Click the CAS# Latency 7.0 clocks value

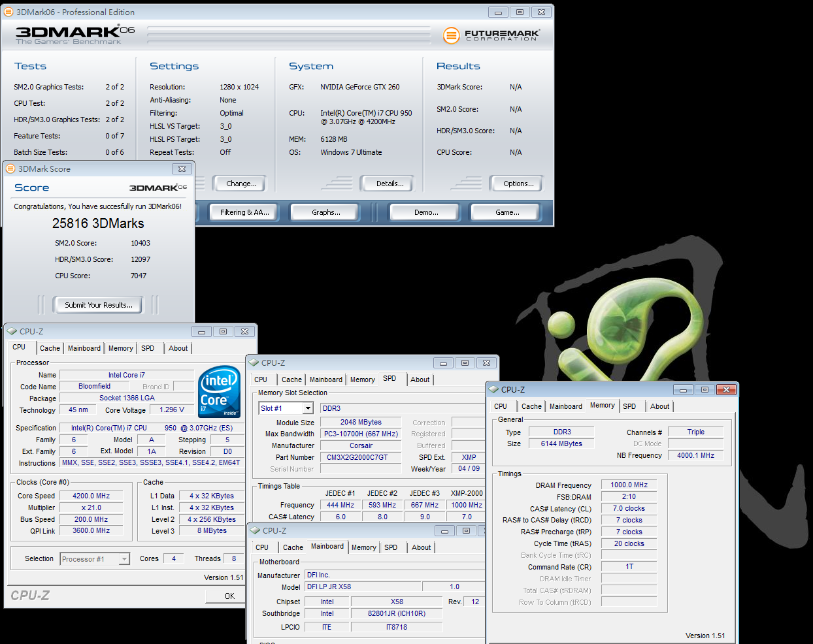[629, 508]
